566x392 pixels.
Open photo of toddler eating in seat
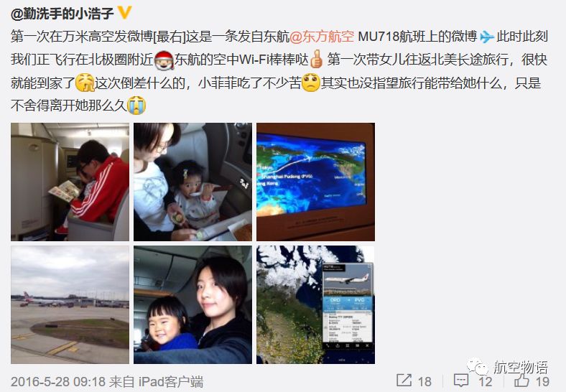pyautogui.click(x=192, y=182)
